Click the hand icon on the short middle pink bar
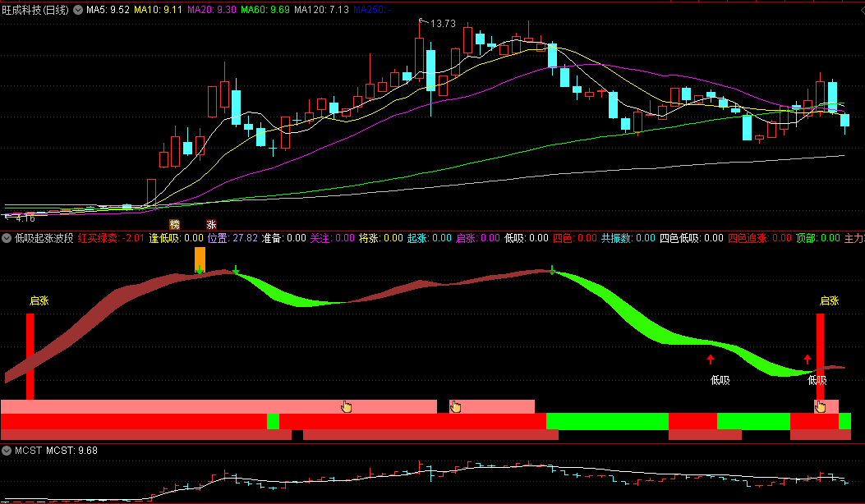The width and height of the screenshot is (865, 504). pos(455,407)
